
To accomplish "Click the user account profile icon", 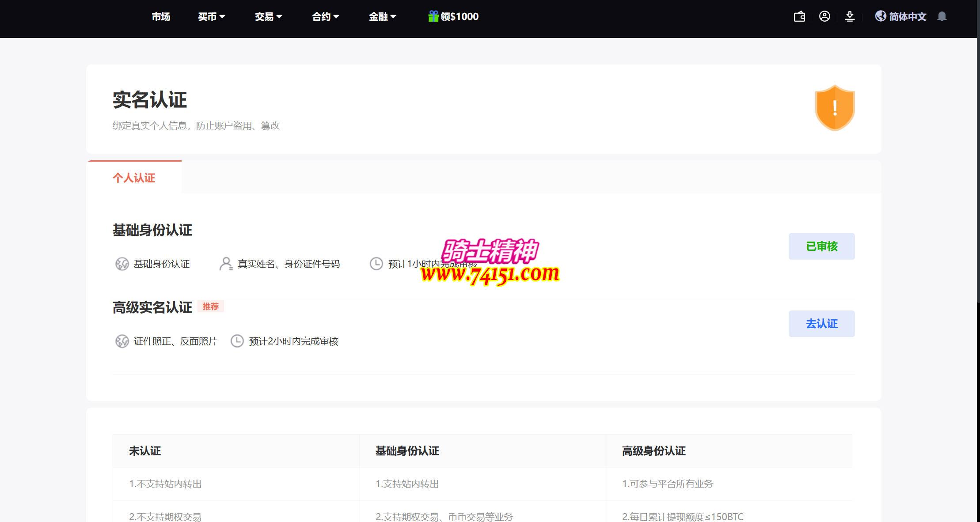I will click(x=824, y=17).
